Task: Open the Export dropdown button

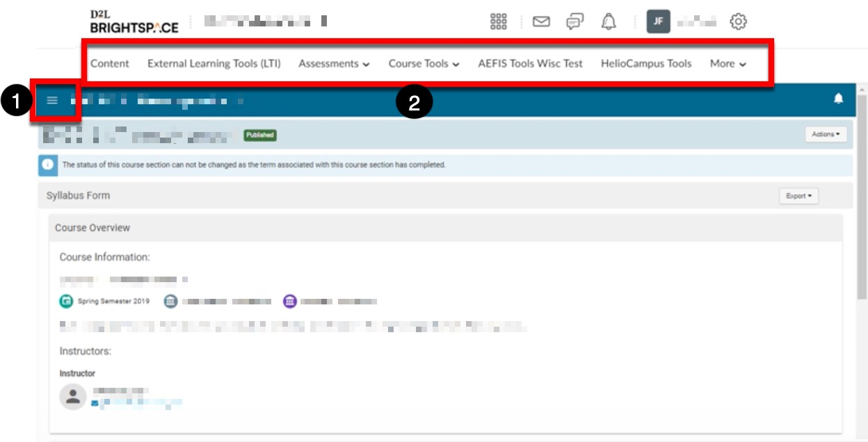Action: coord(798,196)
